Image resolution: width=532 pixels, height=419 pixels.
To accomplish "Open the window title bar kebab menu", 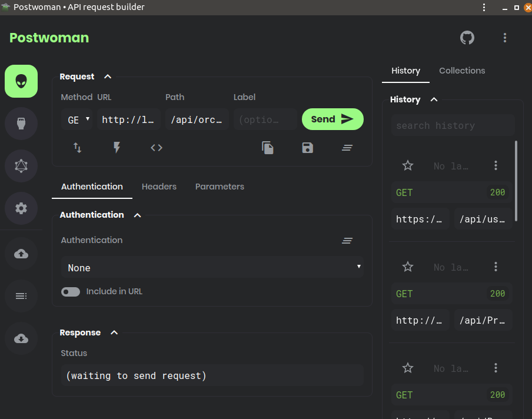I will [x=484, y=8].
